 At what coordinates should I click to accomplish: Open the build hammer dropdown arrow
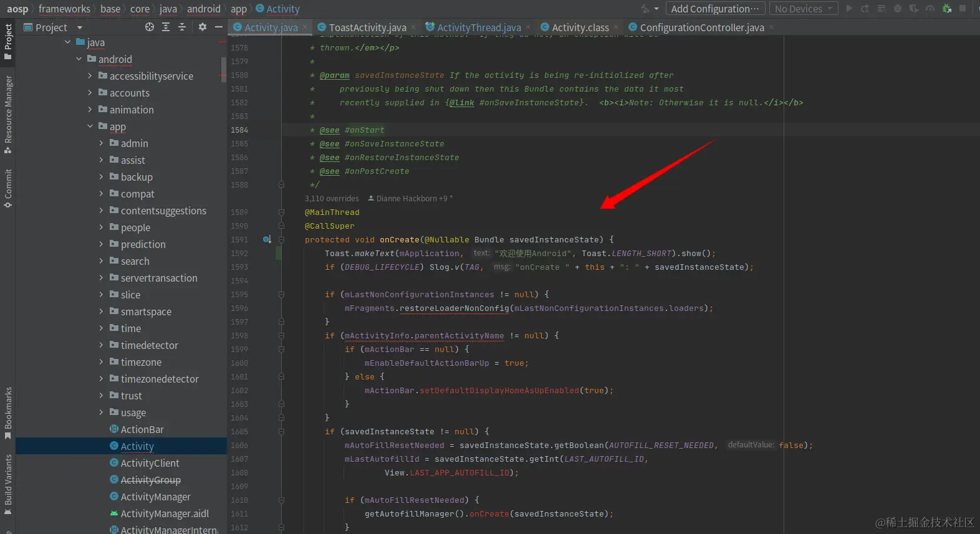click(x=656, y=9)
